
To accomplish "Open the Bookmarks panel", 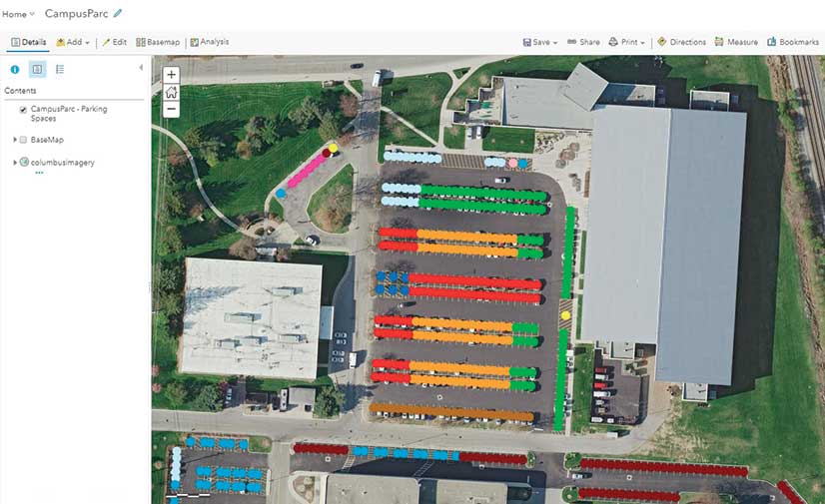I will [x=793, y=42].
